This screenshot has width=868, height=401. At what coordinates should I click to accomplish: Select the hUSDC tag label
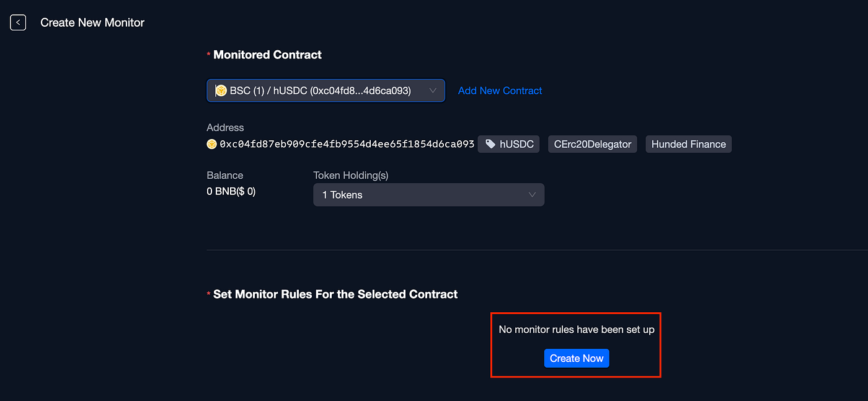509,144
